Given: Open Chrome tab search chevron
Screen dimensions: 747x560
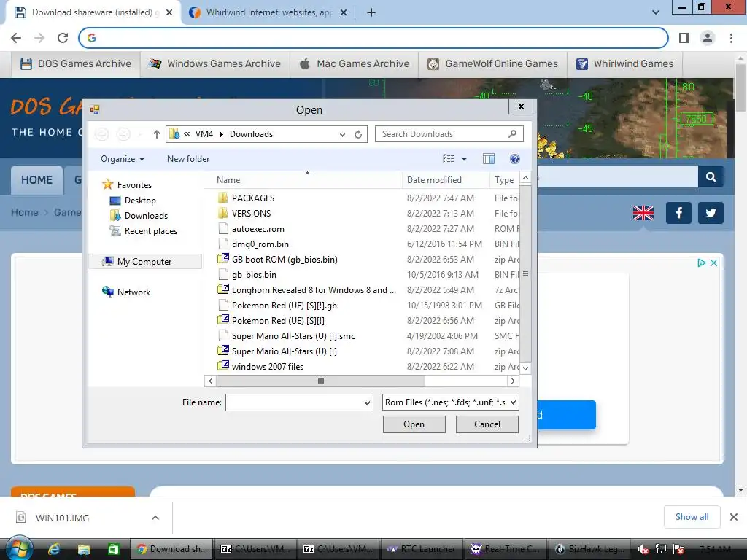Looking at the screenshot, I should [656, 12].
